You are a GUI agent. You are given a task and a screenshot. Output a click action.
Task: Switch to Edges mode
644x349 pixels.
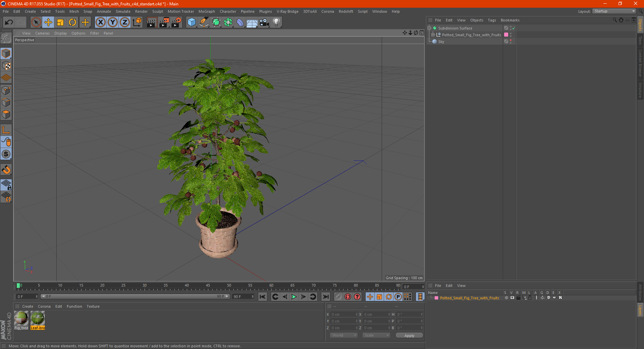pyautogui.click(x=6, y=102)
